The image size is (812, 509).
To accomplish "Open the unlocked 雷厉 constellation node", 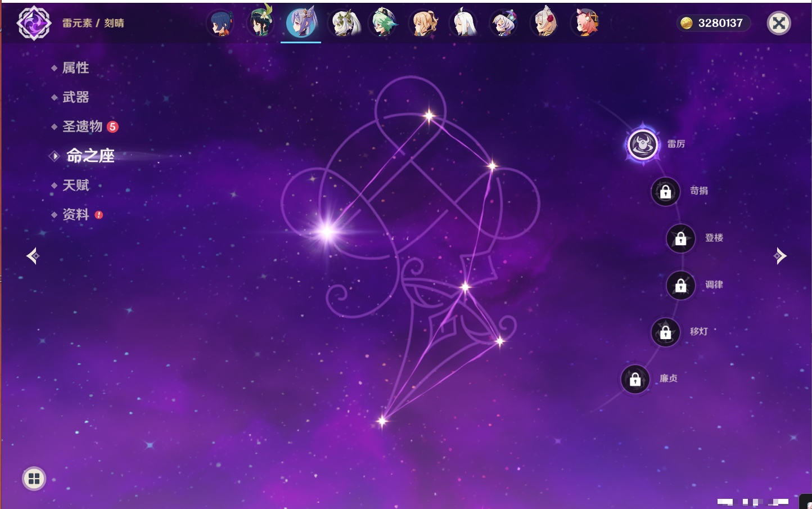I will 643,145.
